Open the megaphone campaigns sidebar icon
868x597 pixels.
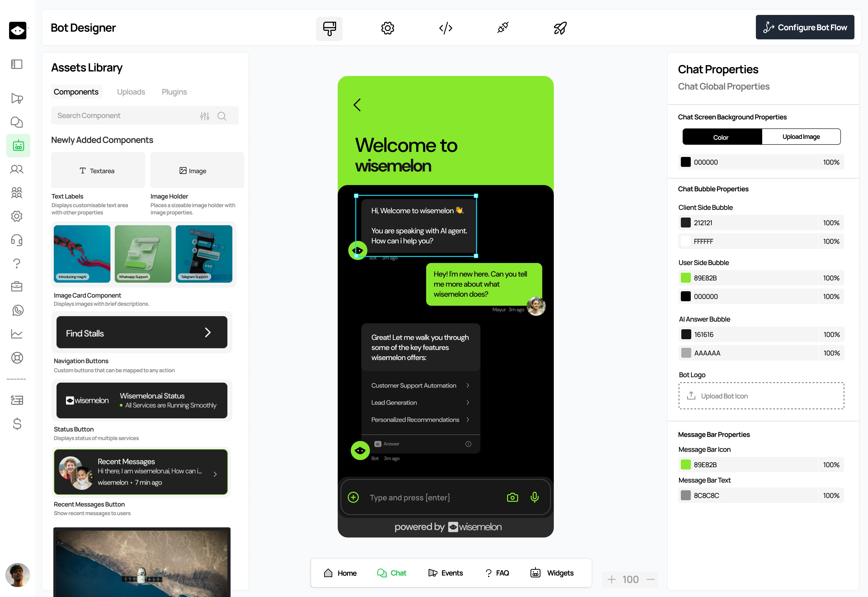pyautogui.click(x=17, y=98)
